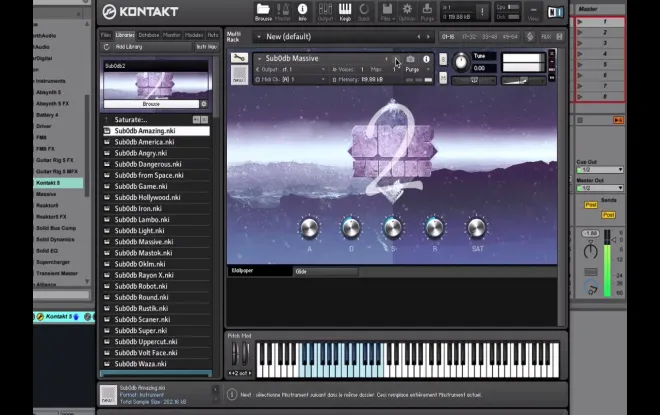Open the New (default) multi dropdown arrow
660x415 pixels.
click(258, 37)
